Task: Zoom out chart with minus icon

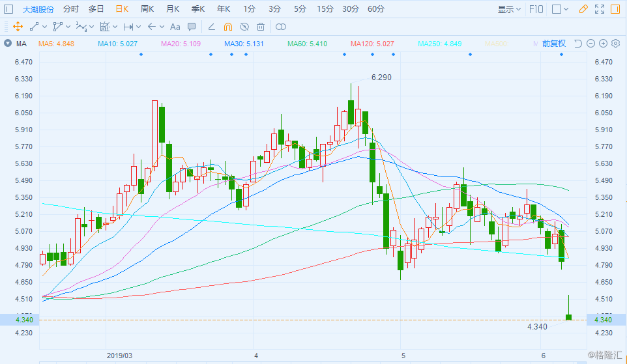Action: 591,44
